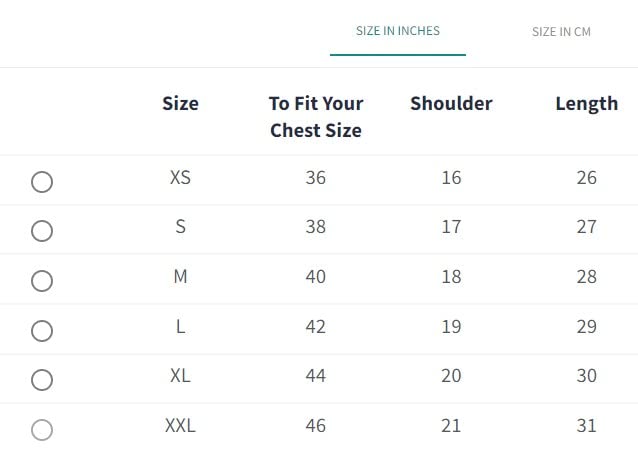
Task: Click the Shoulder column header
Action: (451, 103)
